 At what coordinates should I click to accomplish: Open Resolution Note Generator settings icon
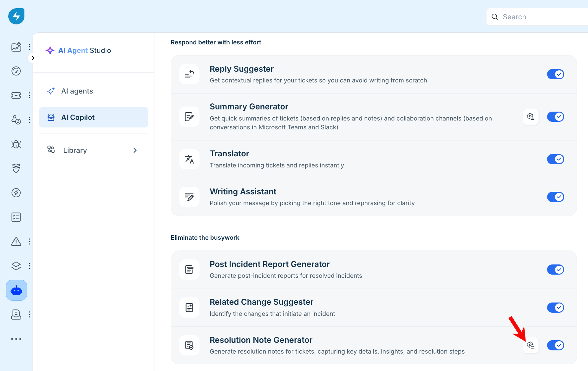pos(531,345)
